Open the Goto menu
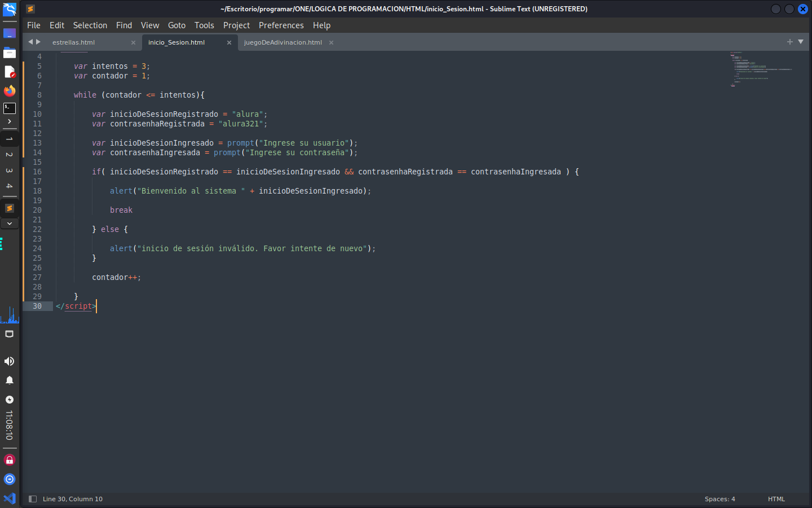The image size is (812, 508). pos(177,25)
